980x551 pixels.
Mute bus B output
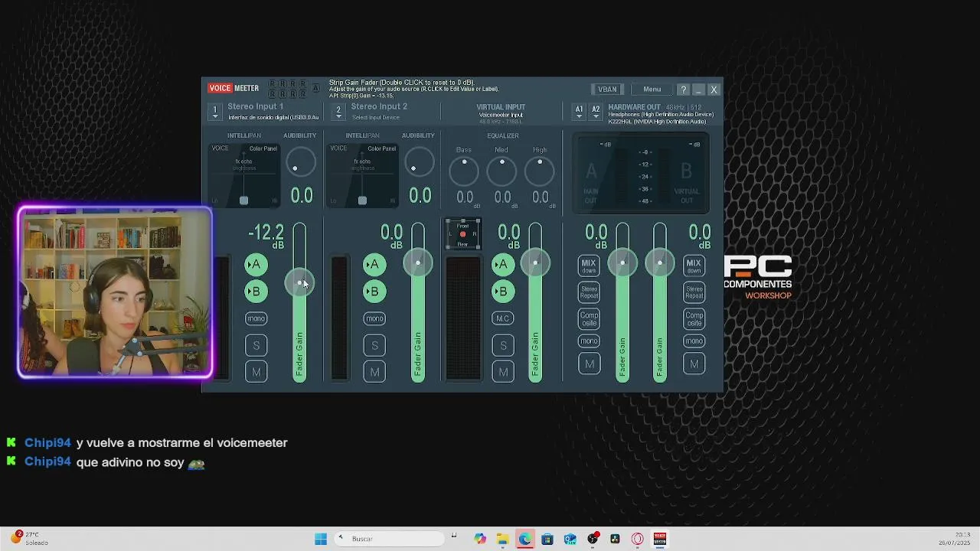pyautogui.click(x=694, y=364)
